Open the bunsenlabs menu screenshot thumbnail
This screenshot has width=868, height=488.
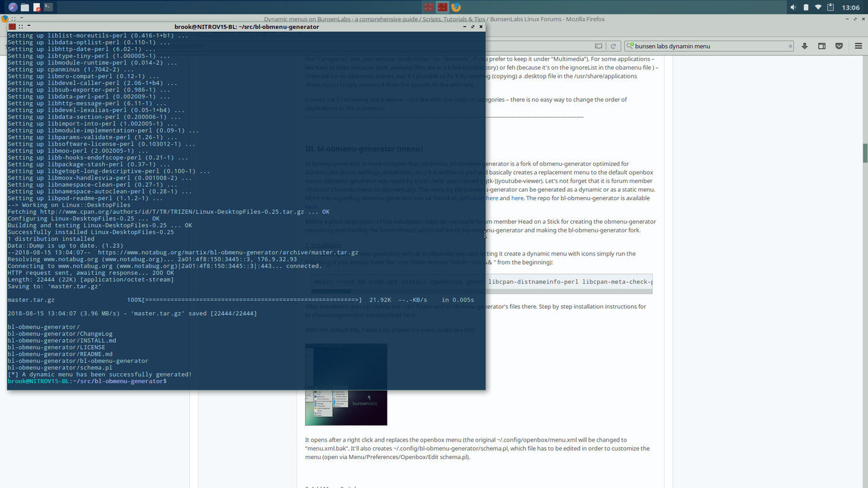click(346, 384)
